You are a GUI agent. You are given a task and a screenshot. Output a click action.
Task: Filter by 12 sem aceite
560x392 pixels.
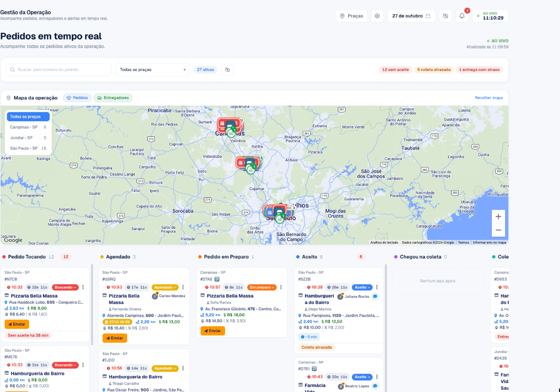395,70
